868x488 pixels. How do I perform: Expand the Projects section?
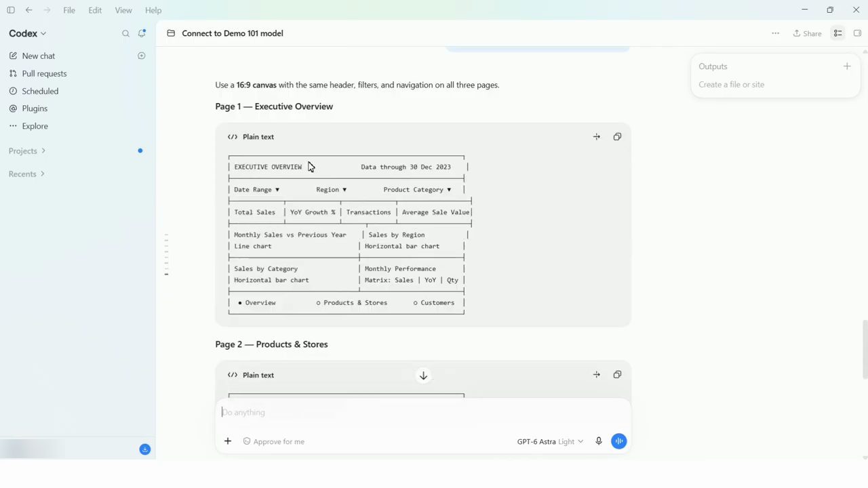click(x=27, y=150)
